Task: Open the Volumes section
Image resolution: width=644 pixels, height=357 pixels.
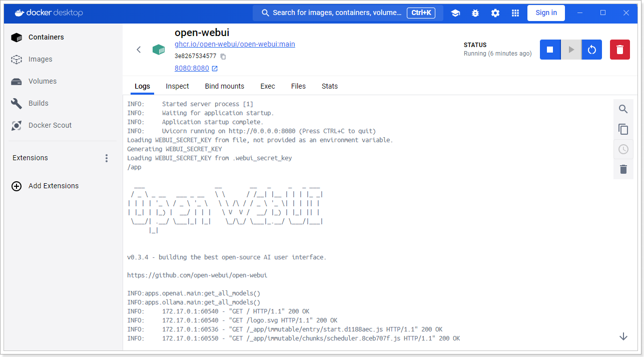Action: pyautogui.click(x=62, y=81)
